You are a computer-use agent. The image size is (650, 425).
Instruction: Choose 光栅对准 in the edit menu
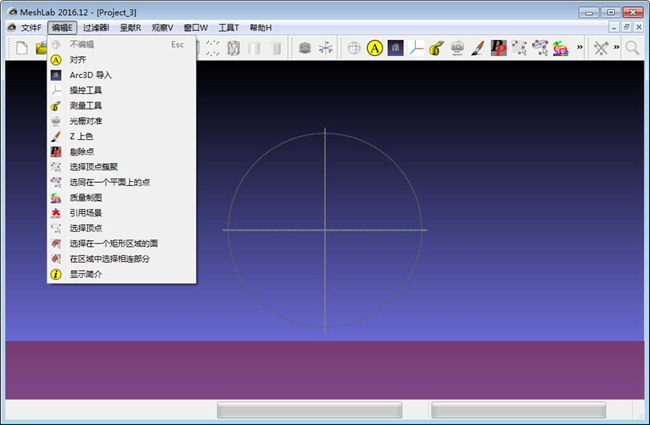[x=121, y=121]
